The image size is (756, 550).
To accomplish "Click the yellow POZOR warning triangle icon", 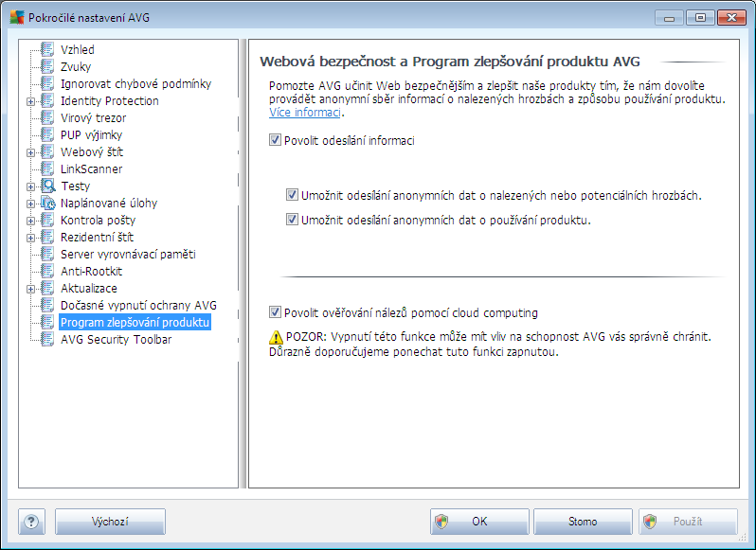I will (276, 337).
